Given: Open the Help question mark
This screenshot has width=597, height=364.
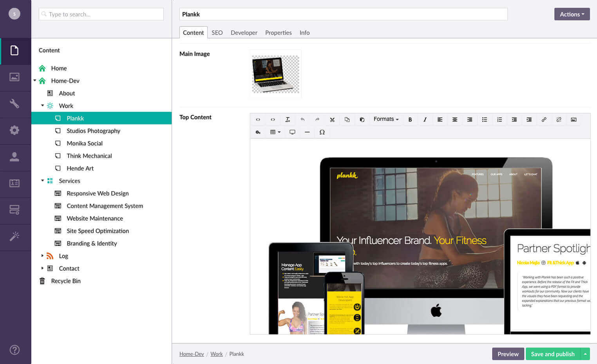Looking at the screenshot, I should (14, 350).
